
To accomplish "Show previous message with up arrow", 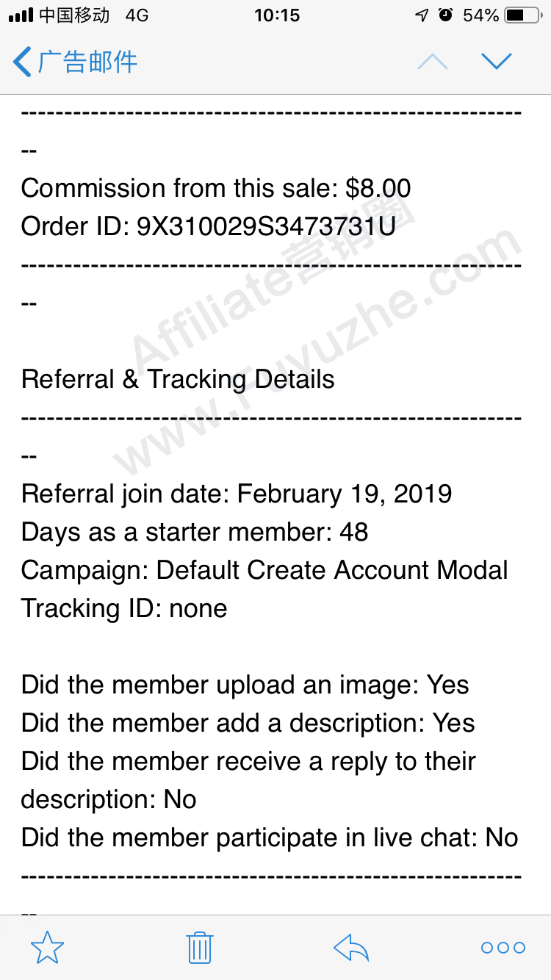I will pyautogui.click(x=433, y=62).
